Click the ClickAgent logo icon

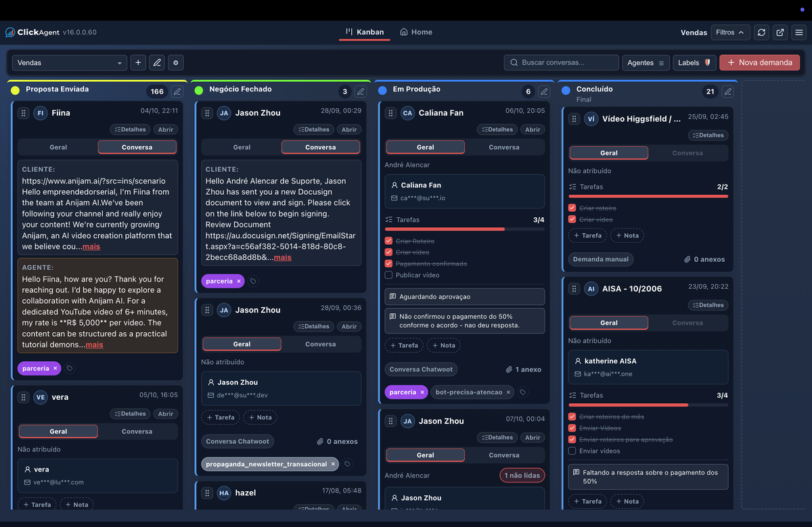click(x=10, y=32)
